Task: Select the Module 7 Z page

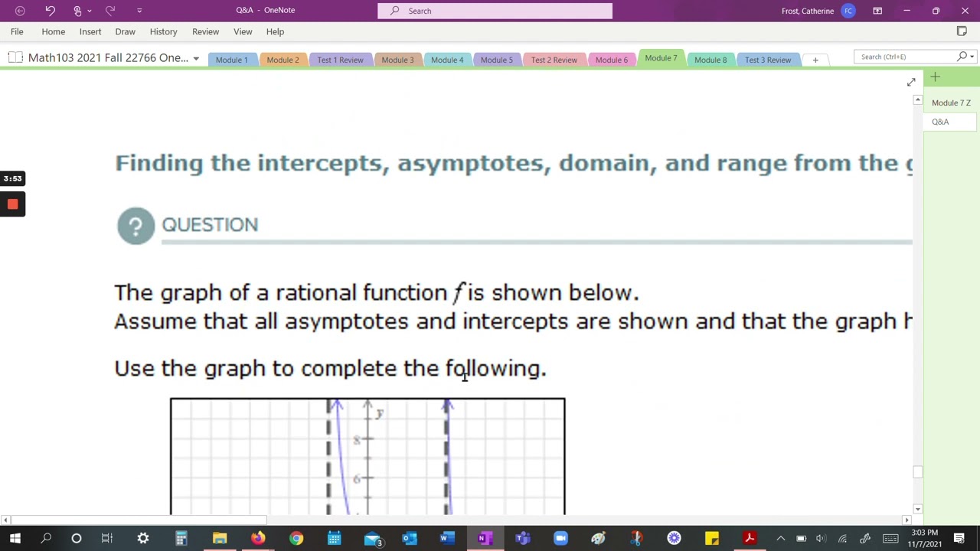Action: pyautogui.click(x=951, y=103)
